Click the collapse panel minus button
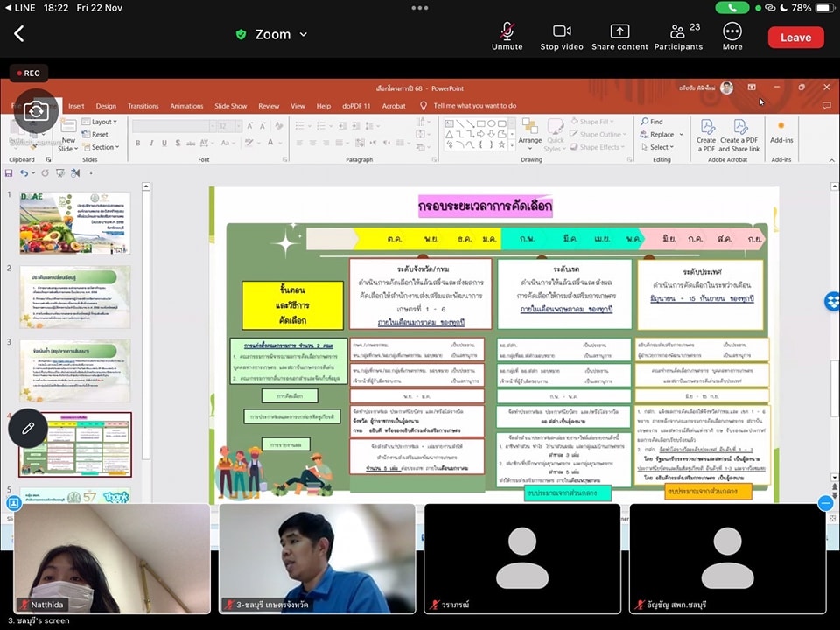Viewport: 840px width, 630px height. [x=825, y=503]
